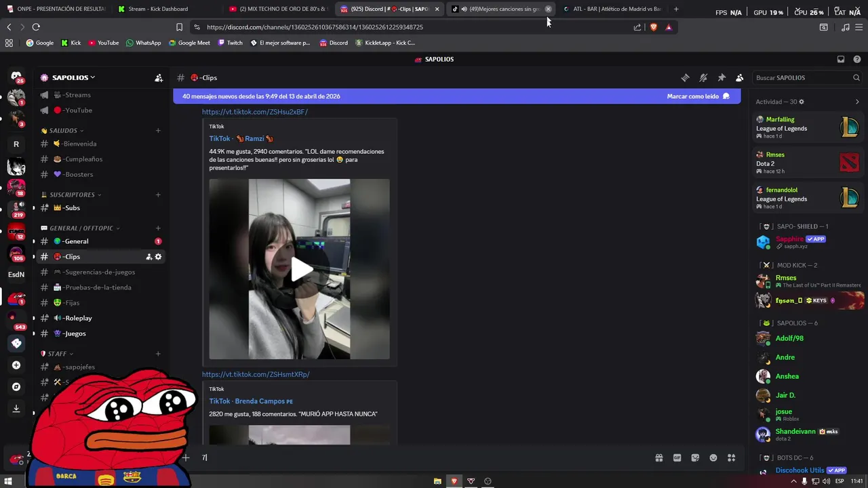Open the Twitch bookmark
868x488 pixels.
pyautogui.click(x=230, y=43)
